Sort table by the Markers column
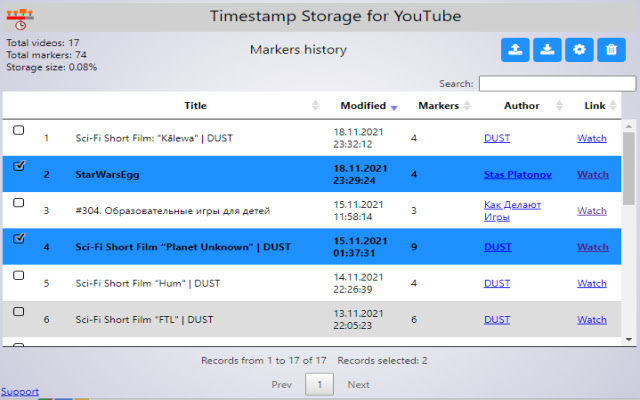This screenshot has height=400, width=640. pos(439,106)
